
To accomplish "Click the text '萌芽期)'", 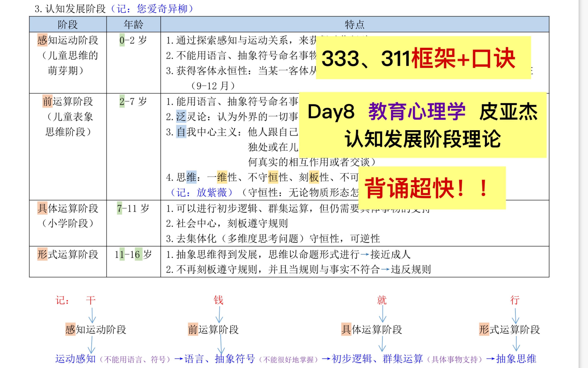I will [66, 71].
